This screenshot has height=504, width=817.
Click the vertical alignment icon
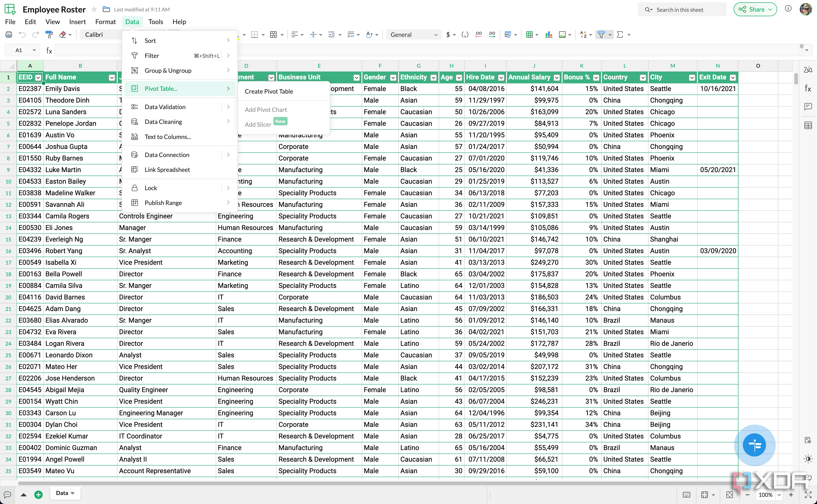pyautogui.click(x=313, y=35)
